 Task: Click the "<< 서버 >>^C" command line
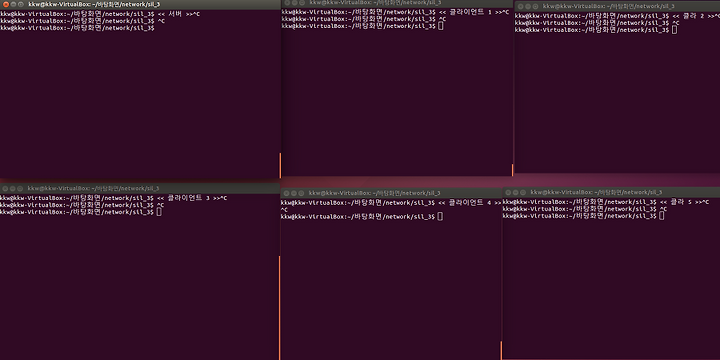[x=179, y=14]
